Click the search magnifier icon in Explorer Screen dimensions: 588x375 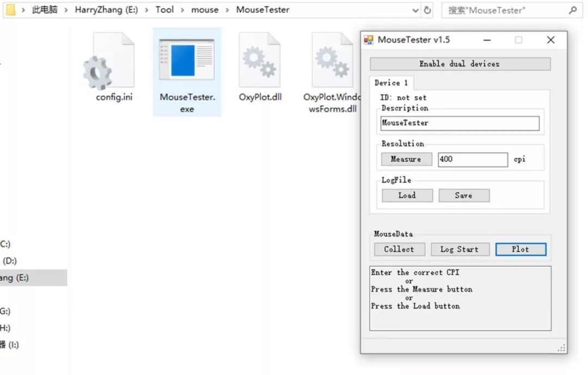click(x=573, y=10)
